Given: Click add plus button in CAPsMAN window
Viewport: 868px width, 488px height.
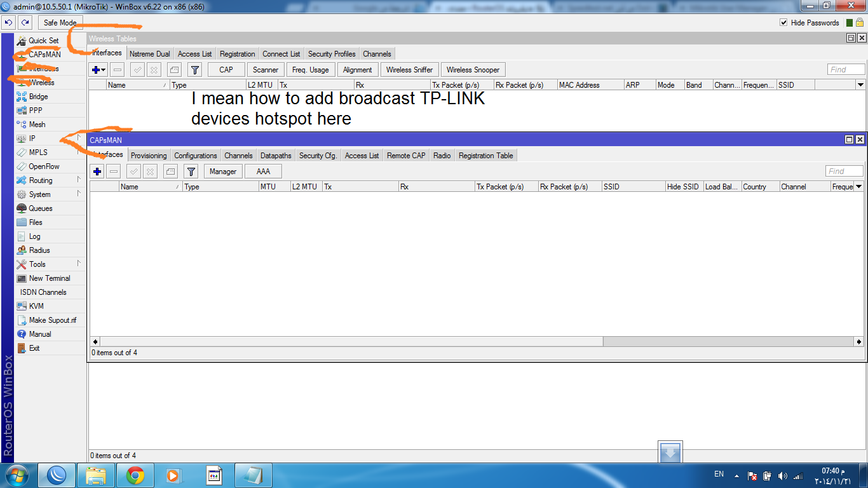Looking at the screenshot, I should [97, 172].
